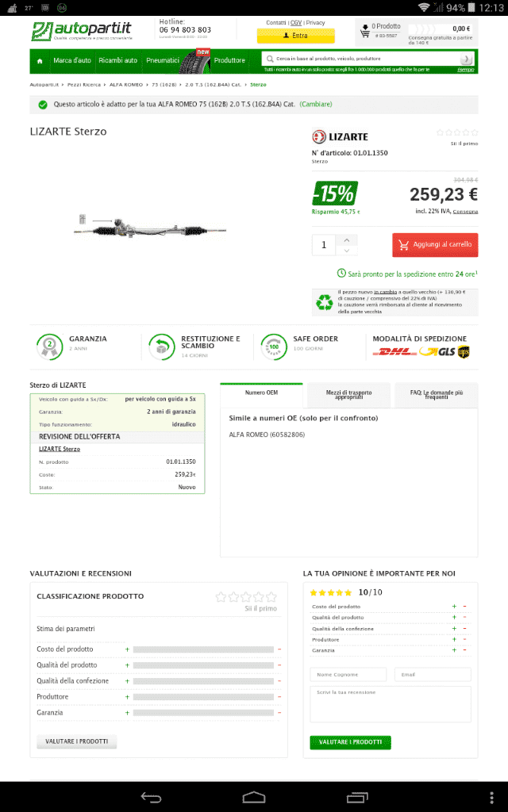Click the Nome Cognome input field
The height and width of the screenshot is (812, 508).
348,674
